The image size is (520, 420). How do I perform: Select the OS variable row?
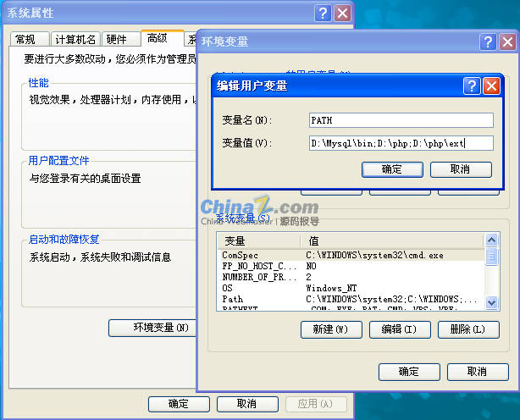(351, 288)
